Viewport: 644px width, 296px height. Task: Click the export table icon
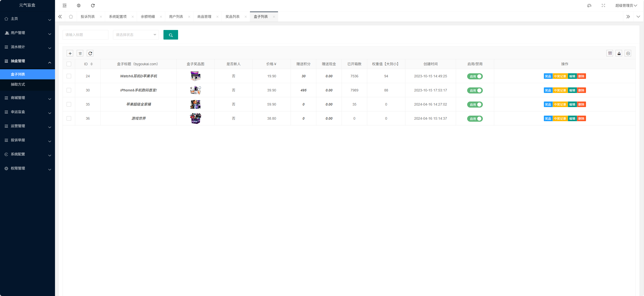[619, 53]
